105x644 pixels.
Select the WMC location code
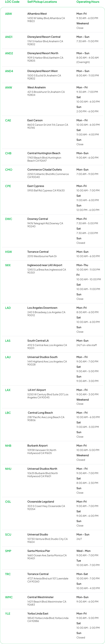click(x=9, y=597)
